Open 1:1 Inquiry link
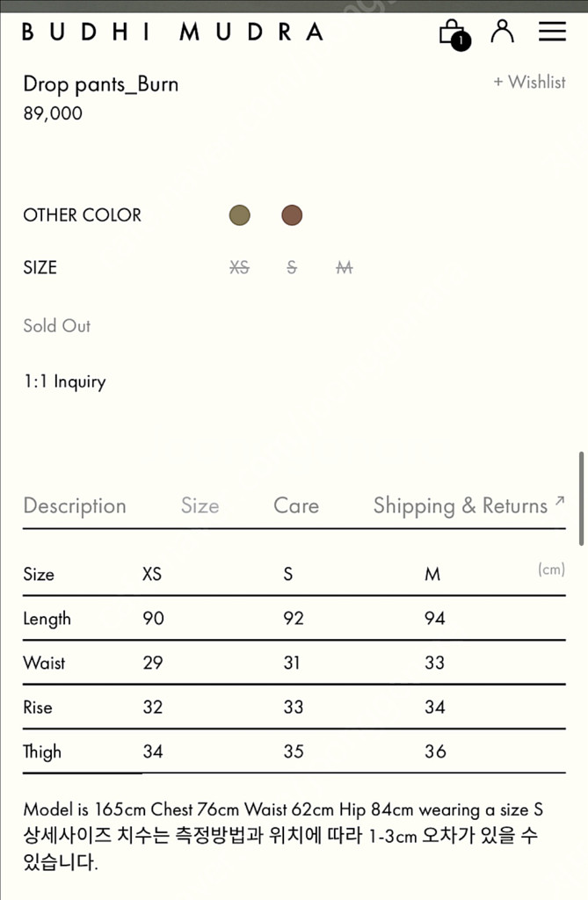 pos(64,381)
